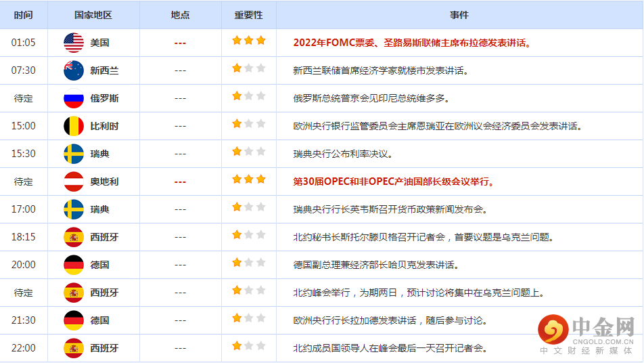Open the 第30届OPEC ministerial meeting event

click(x=394, y=181)
